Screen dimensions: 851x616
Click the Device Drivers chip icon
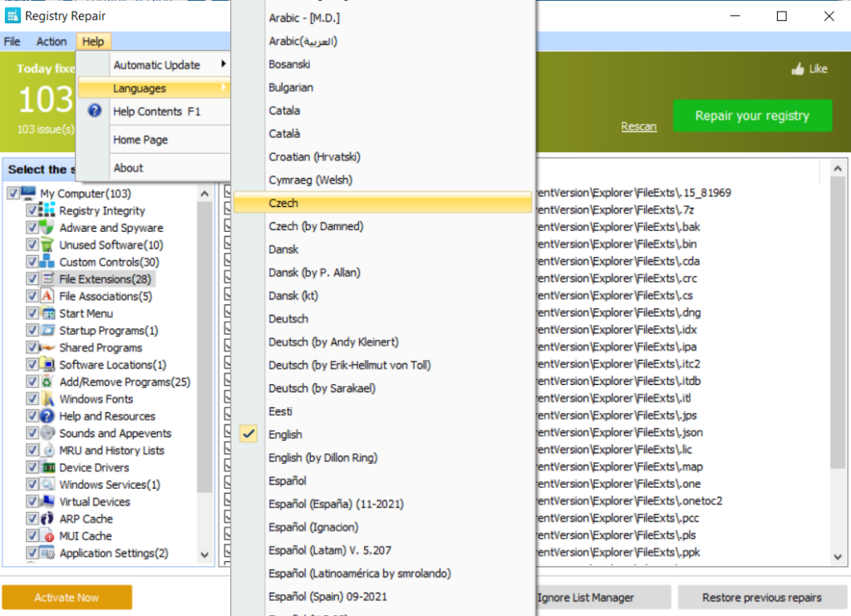[47, 467]
